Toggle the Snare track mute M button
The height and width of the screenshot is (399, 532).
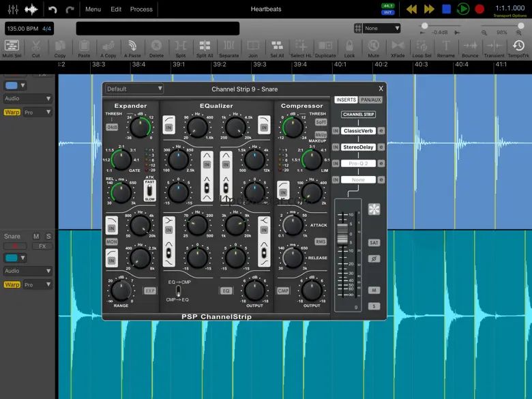pos(36,237)
